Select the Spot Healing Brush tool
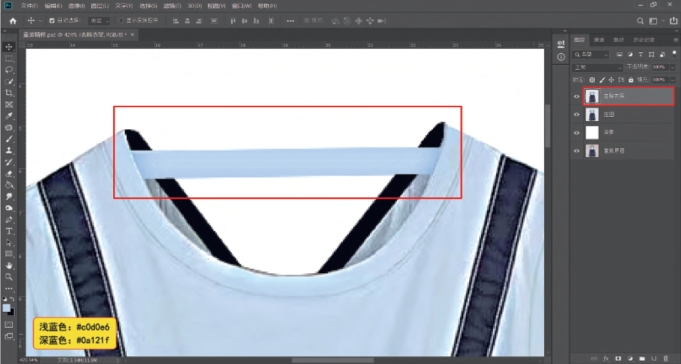This screenshot has width=681, height=364. (x=9, y=128)
